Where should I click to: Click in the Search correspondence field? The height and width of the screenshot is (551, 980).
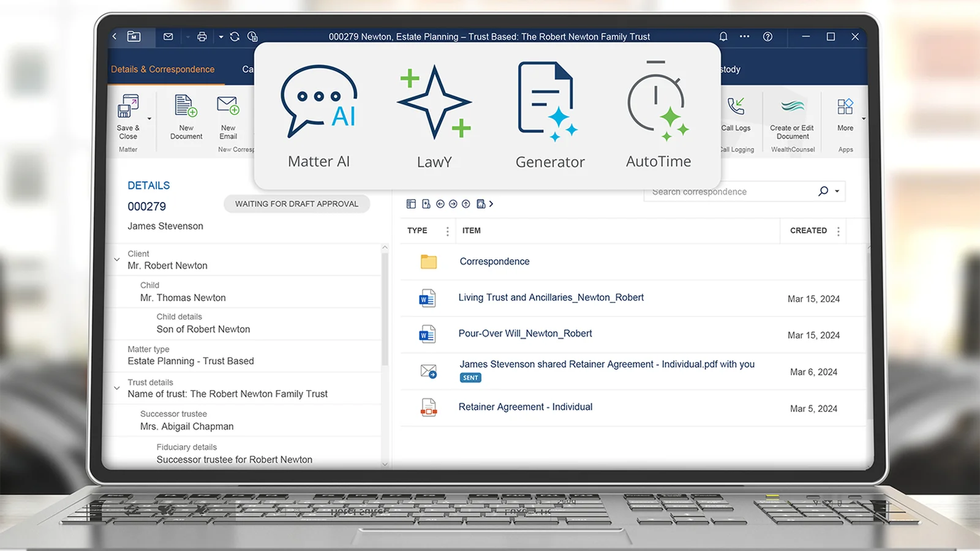(730, 192)
